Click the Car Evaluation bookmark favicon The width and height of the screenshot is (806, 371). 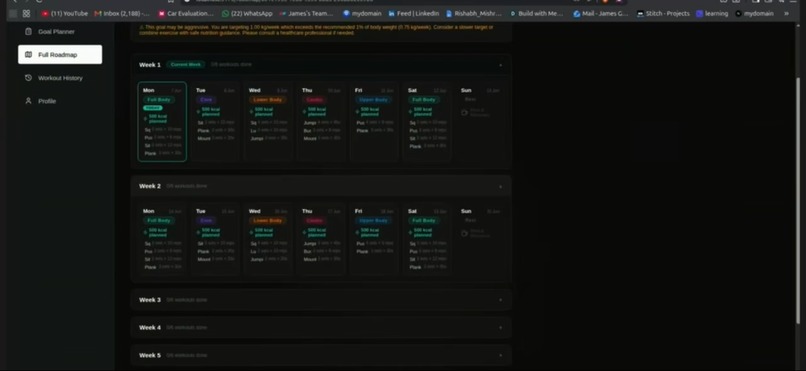pos(161,14)
